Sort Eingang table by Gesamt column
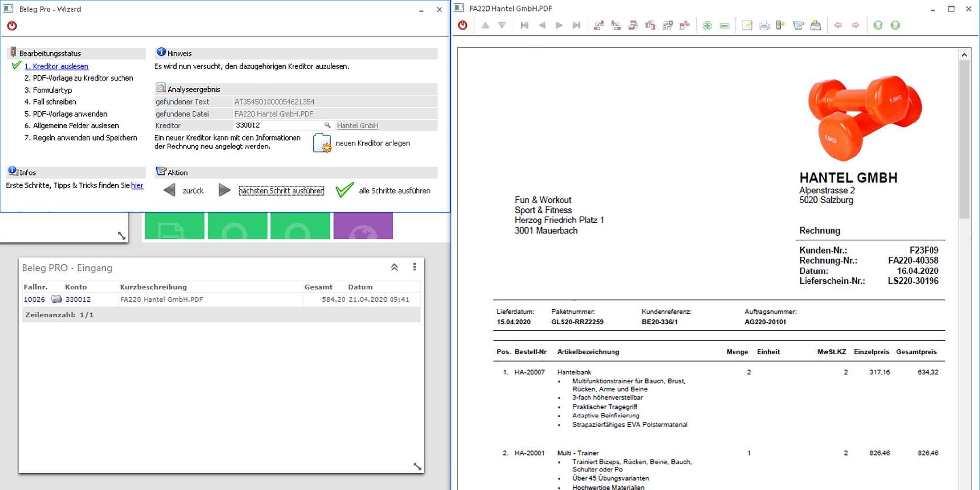 tap(318, 287)
